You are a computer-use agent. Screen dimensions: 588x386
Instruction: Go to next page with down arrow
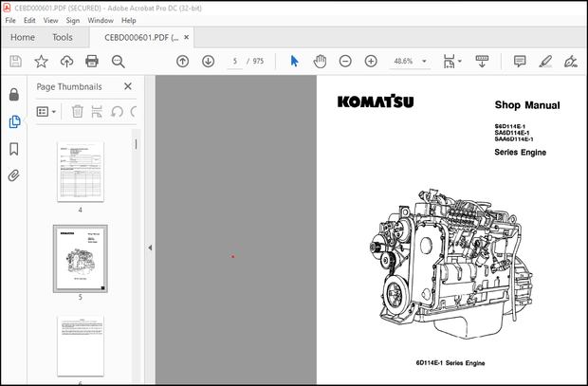pos(208,61)
